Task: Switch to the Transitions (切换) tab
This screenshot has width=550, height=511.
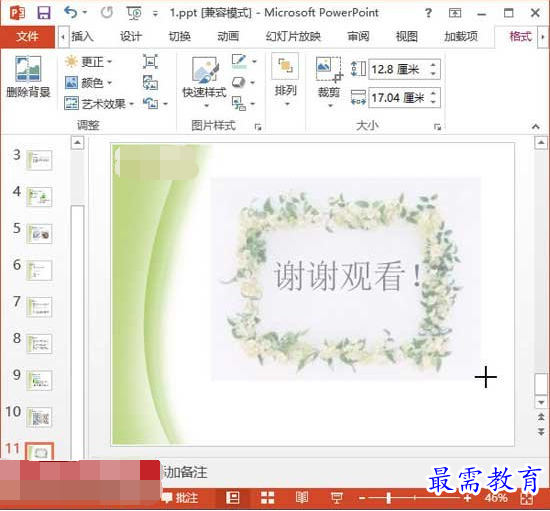Action: point(180,36)
